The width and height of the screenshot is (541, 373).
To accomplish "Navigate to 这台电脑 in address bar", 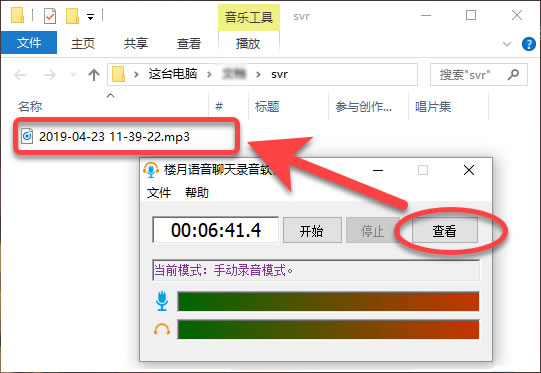I will pyautogui.click(x=173, y=74).
